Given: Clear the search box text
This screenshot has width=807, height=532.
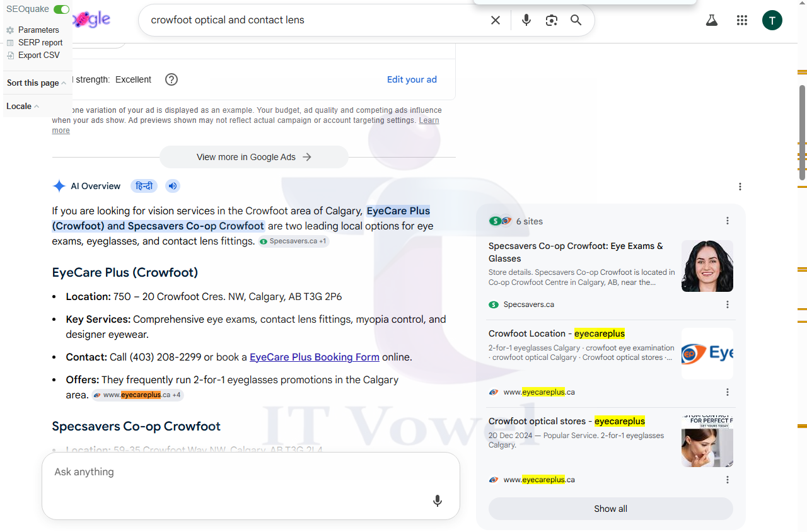Looking at the screenshot, I should [x=496, y=20].
